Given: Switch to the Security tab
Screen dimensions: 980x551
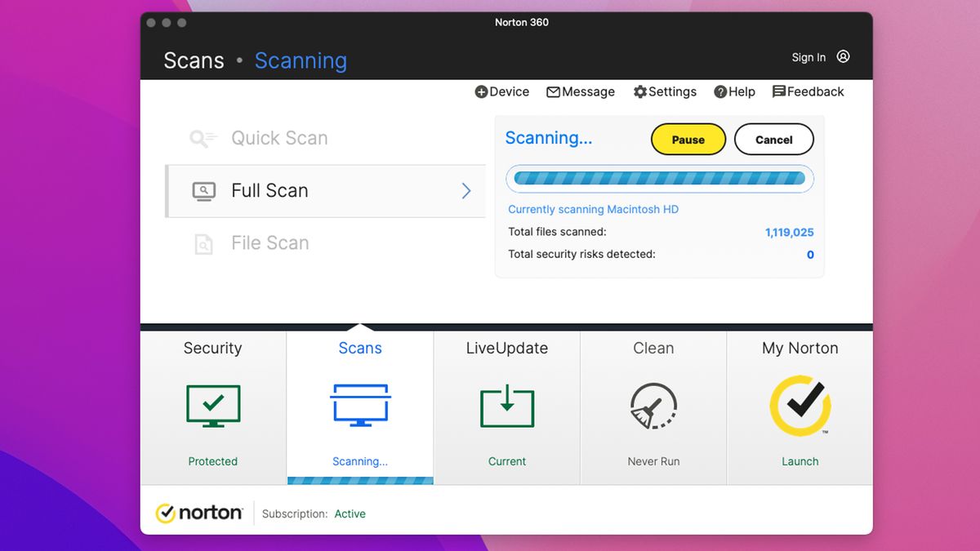Looking at the screenshot, I should [x=212, y=348].
